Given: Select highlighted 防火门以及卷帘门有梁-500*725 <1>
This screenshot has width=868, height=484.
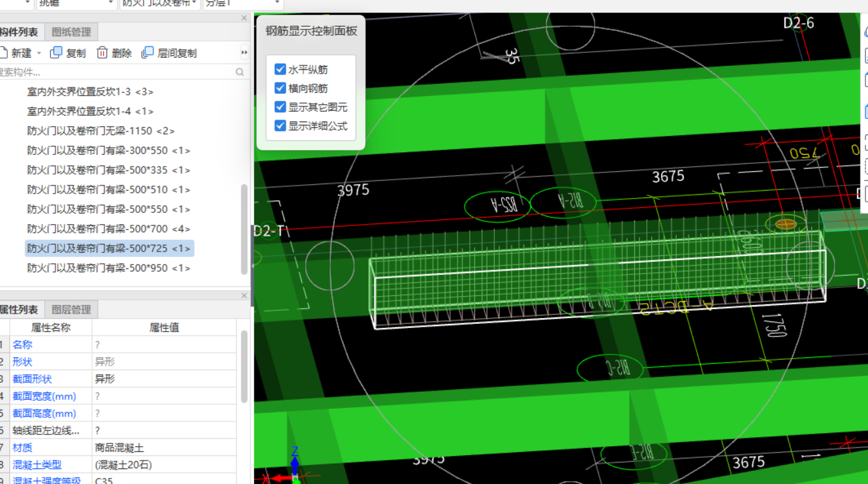Looking at the screenshot, I should (109, 249).
